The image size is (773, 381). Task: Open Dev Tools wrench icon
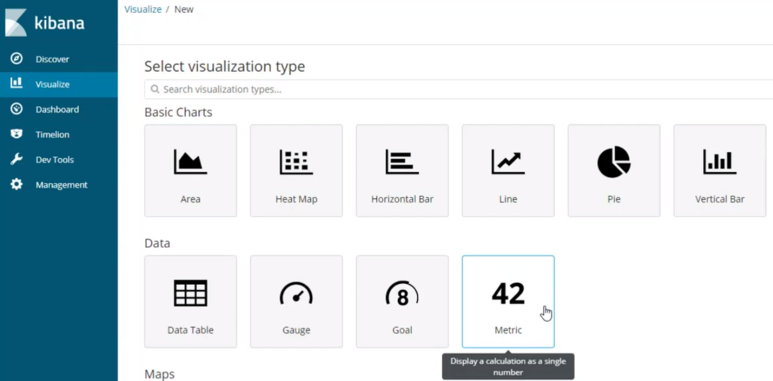coord(16,159)
